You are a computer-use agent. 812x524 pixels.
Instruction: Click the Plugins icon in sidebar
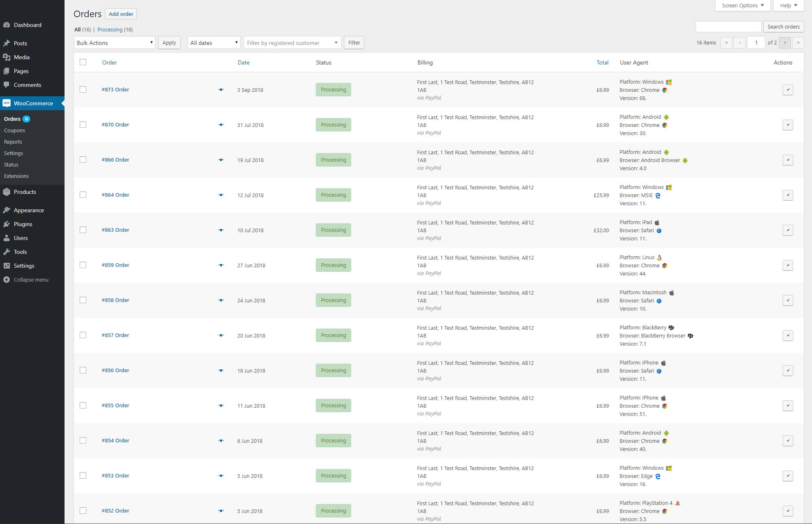(x=7, y=224)
